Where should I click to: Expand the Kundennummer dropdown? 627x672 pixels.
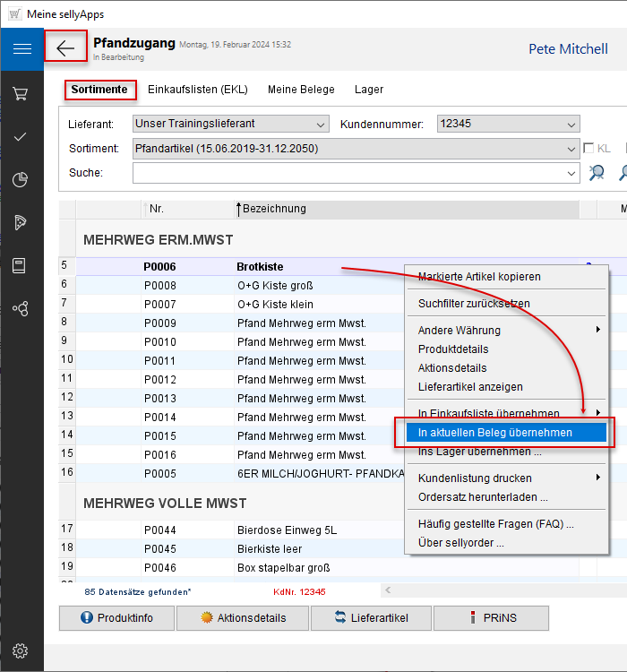[x=571, y=125]
